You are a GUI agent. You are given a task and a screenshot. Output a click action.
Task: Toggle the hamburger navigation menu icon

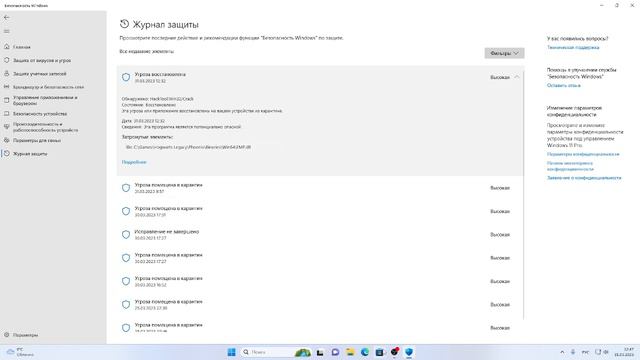[7, 31]
